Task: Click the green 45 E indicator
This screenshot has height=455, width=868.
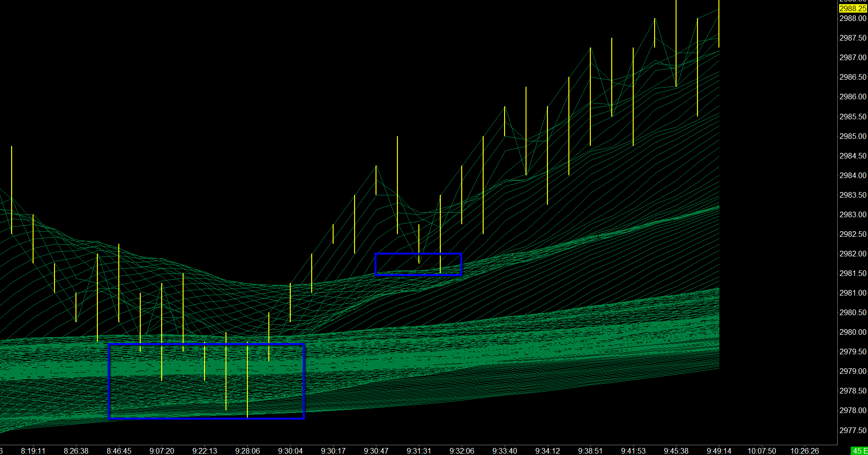Action: coord(859,451)
